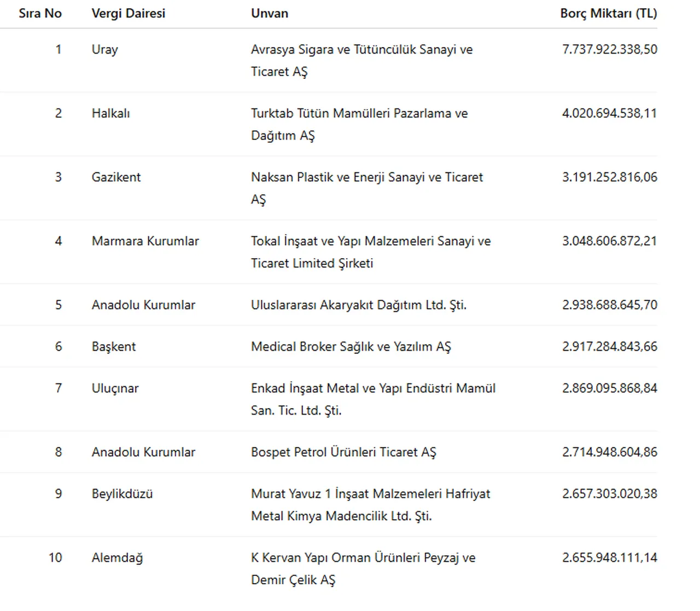Click the Borç Miktarı (TL) header
Viewport: 700px width, 611px height.
[608, 14]
